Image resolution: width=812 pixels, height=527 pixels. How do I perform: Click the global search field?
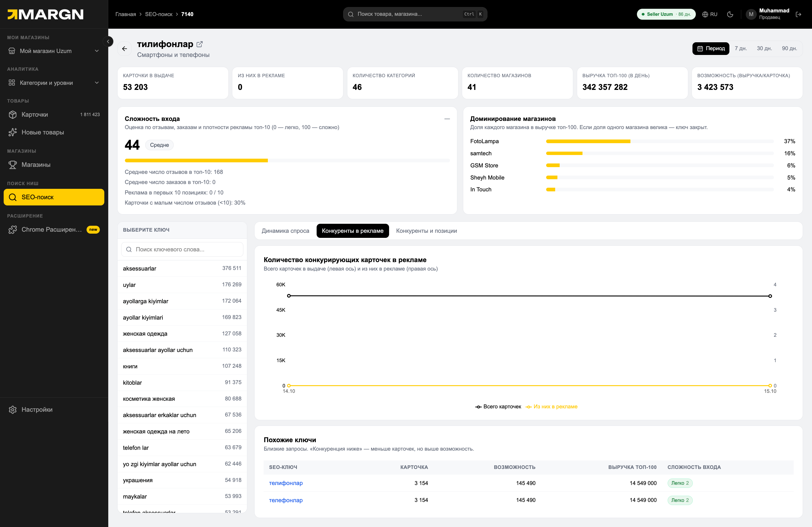(x=415, y=14)
